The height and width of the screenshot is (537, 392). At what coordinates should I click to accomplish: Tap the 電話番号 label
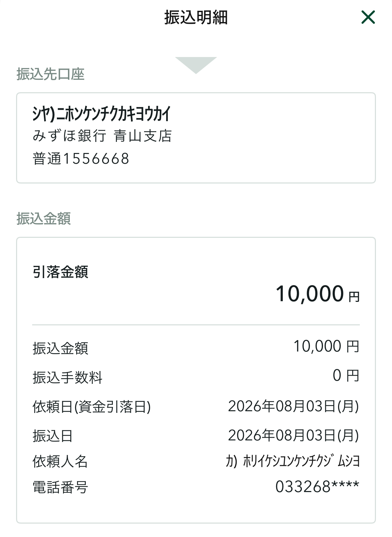pos(60,487)
